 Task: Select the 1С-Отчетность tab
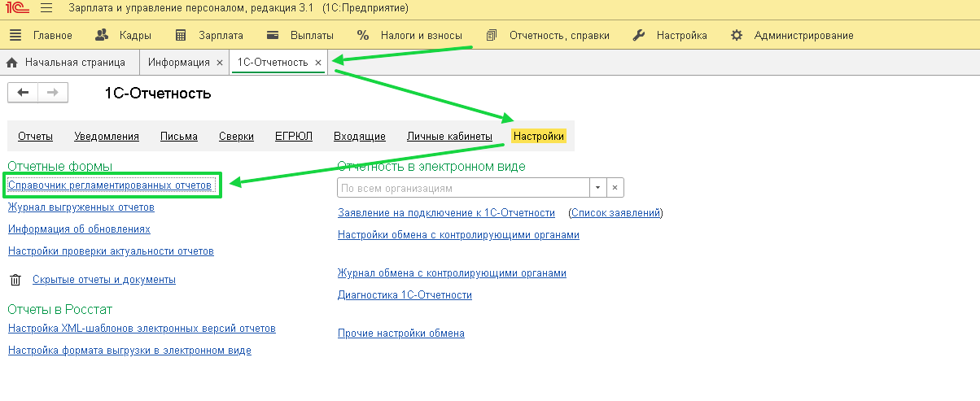pyautogui.click(x=273, y=63)
